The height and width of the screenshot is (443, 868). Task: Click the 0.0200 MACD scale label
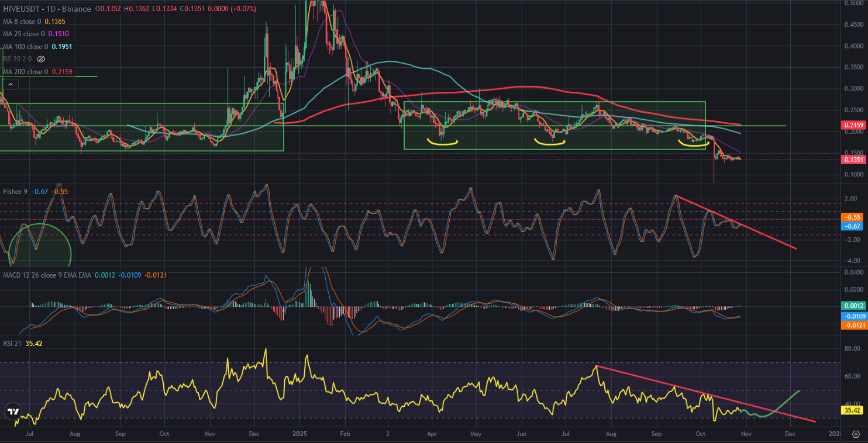click(x=854, y=290)
